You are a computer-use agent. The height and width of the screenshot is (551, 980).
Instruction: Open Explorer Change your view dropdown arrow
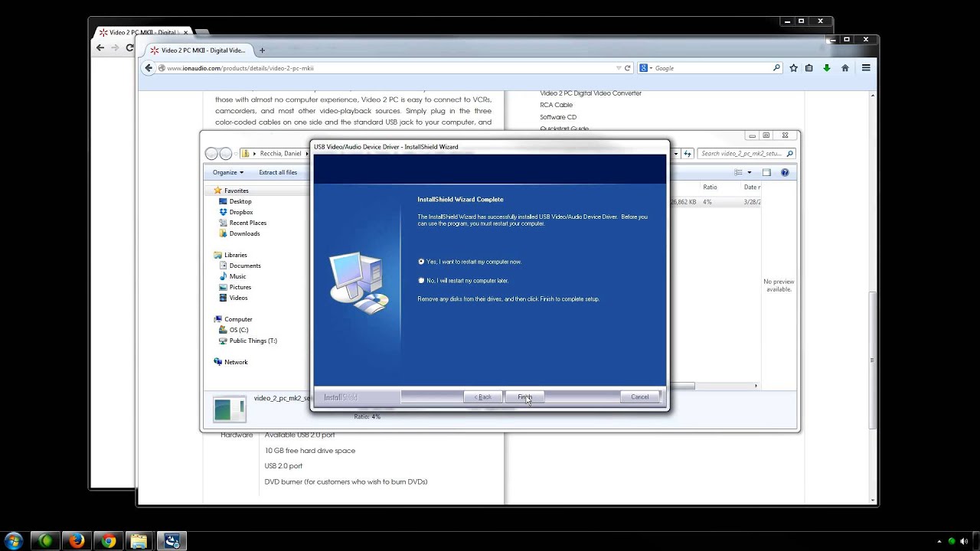750,172
